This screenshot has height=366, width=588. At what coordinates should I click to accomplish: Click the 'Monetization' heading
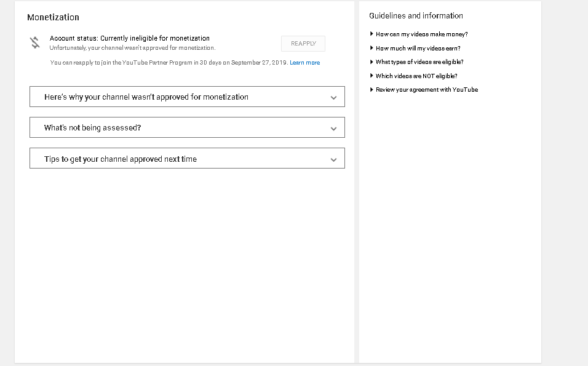pos(53,17)
